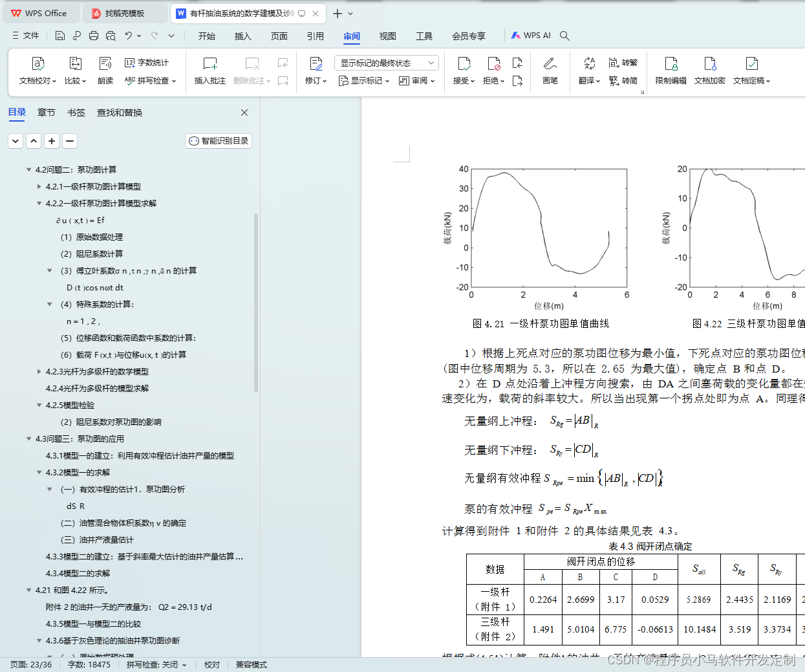Viewport: 805px width, 672px height.
Task: Open the 审阅 review pane button
Action: 416,81
